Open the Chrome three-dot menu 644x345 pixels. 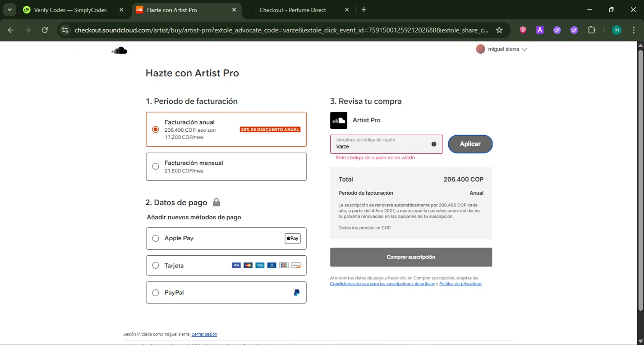click(x=634, y=30)
